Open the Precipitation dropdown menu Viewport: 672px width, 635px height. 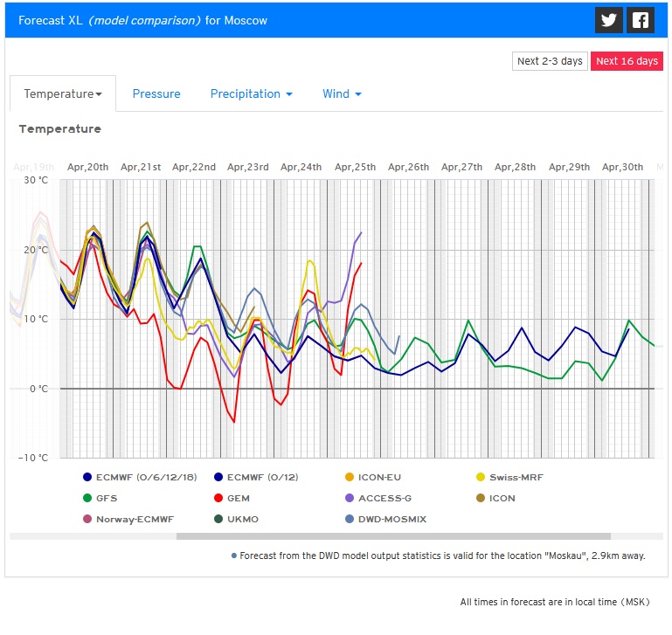point(251,93)
